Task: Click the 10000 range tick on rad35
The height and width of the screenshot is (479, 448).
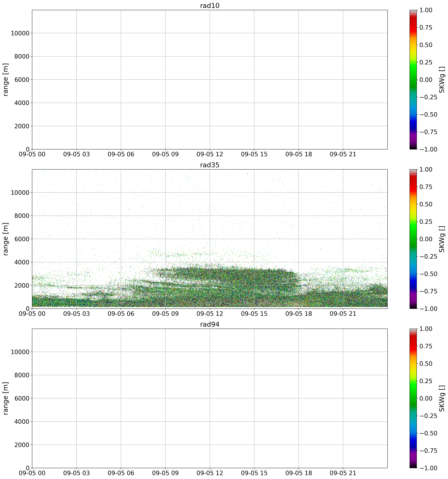Action: pyautogui.click(x=20, y=193)
